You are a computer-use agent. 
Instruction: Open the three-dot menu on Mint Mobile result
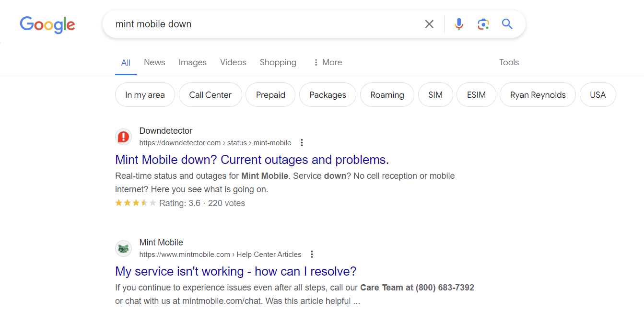(312, 254)
